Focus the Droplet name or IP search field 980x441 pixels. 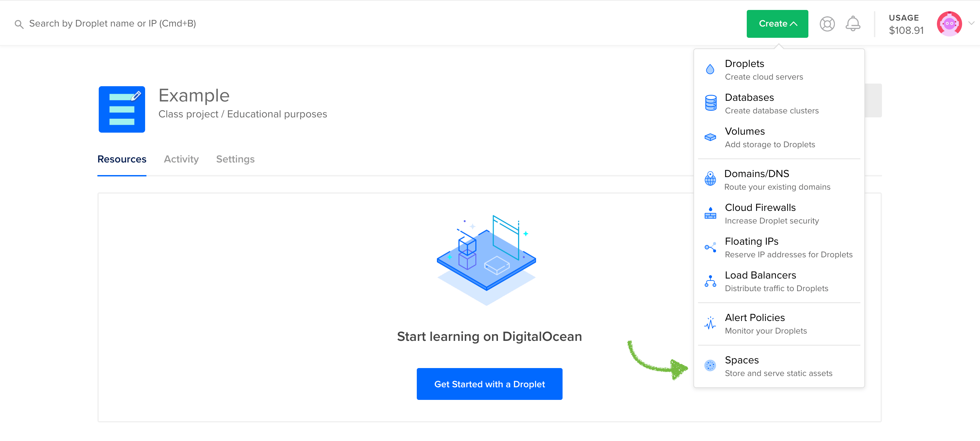[113, 24]
